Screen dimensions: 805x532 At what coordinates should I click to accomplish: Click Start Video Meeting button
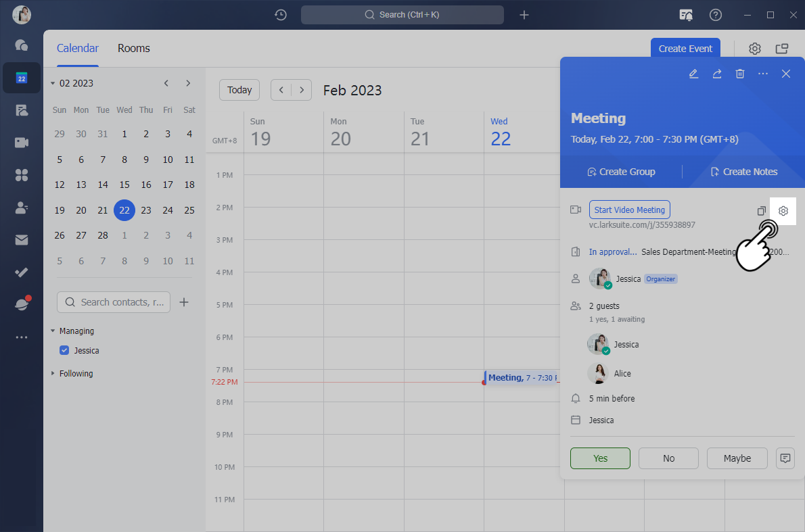[630, 210]
